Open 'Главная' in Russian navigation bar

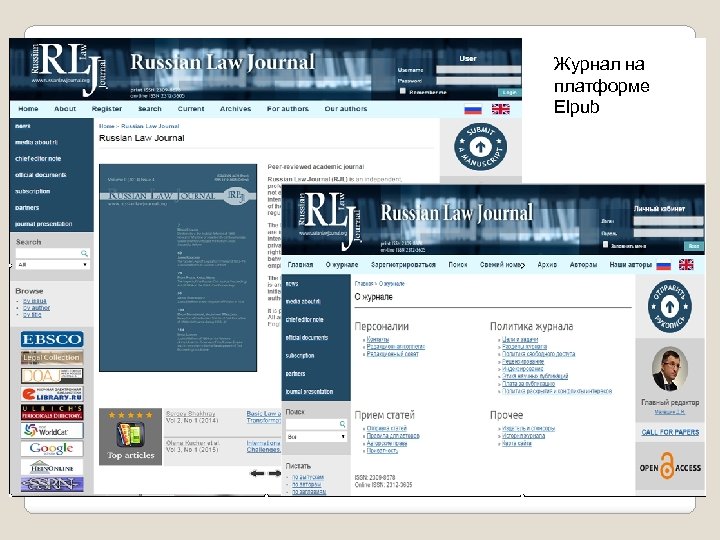coord(300,264)
